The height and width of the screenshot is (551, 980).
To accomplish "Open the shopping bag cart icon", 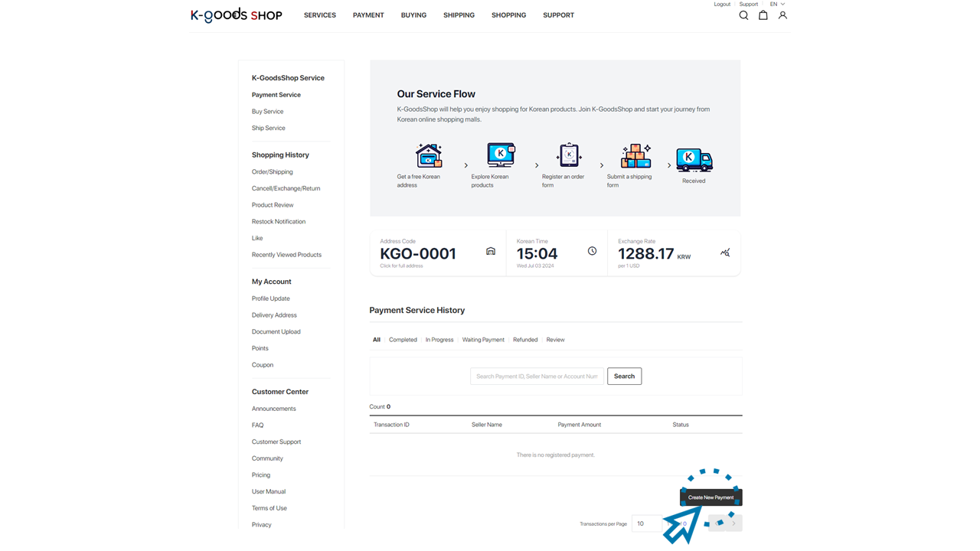I will [x=763, y=15].
